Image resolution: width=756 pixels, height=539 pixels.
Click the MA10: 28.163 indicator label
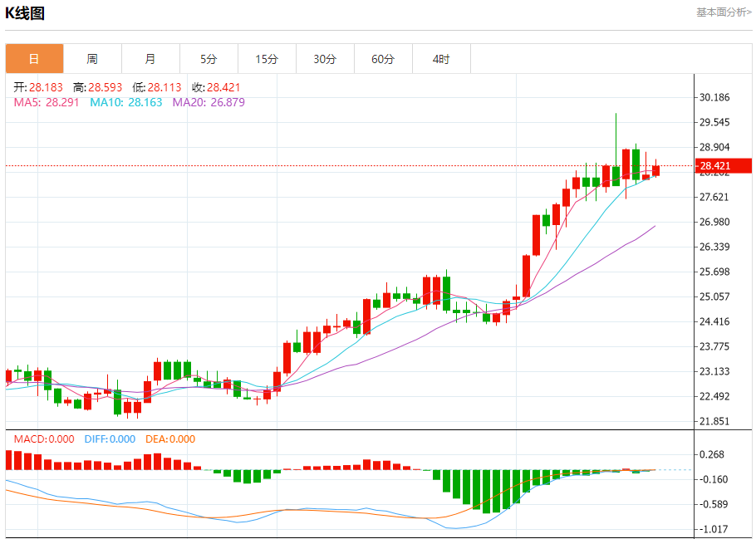[x=126, y=102]
